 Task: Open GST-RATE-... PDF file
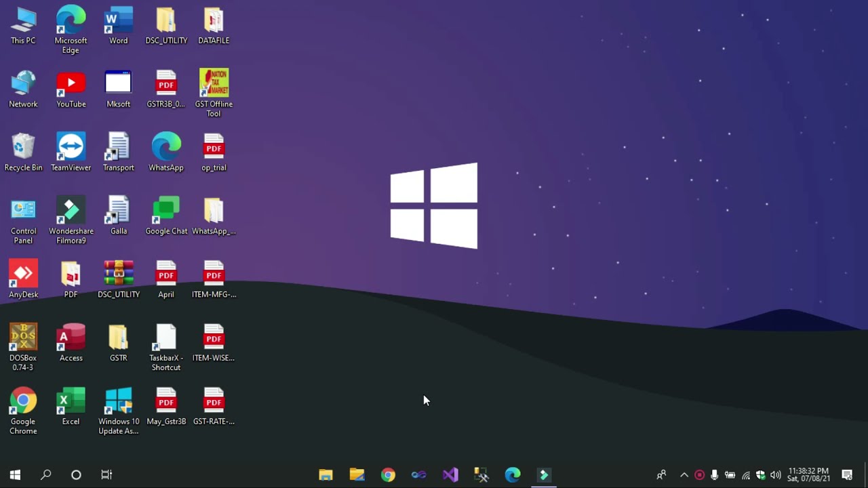coord(214,407)
